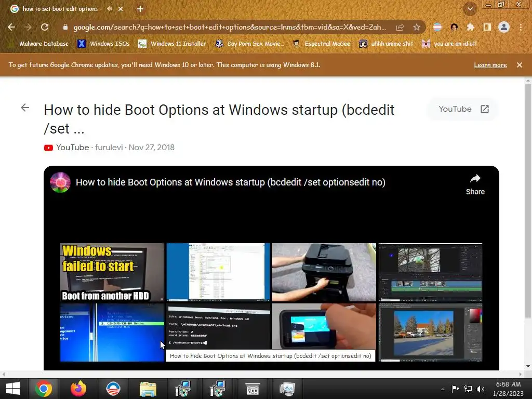The height and width of the screenshot is (399, 532).
Task: Open the Malware Database bookmark
Action: click(39, 44)
